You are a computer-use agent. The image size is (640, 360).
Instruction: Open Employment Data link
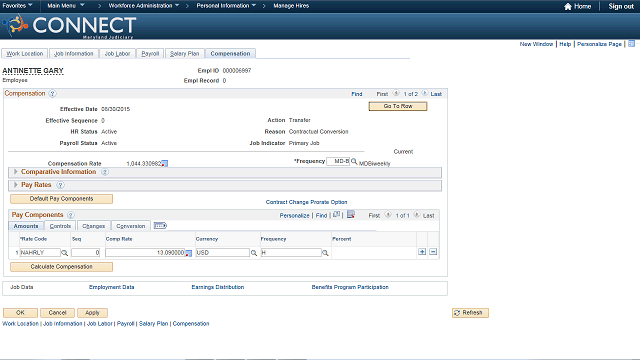point(111,287)
